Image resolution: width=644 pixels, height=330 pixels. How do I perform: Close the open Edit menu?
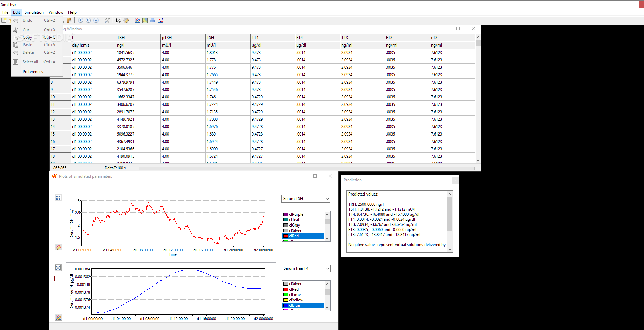tap(17, 12)
